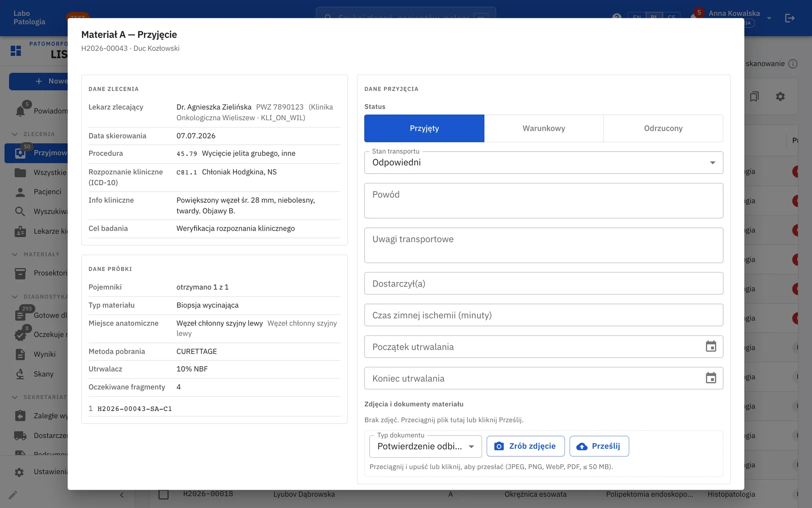Open Zaległe wyniki sidebar item

pyautogui.click(x=36, y=416)
